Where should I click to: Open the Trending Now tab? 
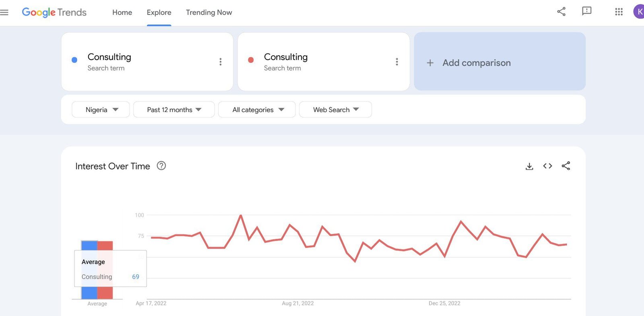tap(209, 12)
